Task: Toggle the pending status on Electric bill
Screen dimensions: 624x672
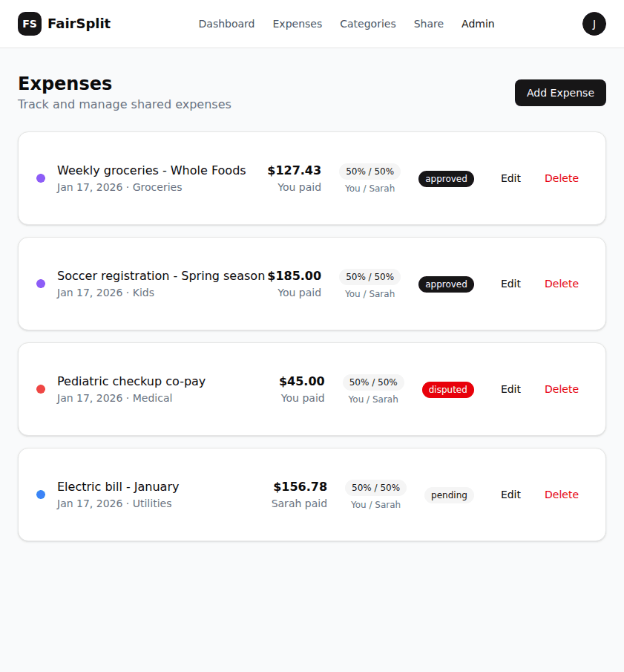Action: pos(449,495)
